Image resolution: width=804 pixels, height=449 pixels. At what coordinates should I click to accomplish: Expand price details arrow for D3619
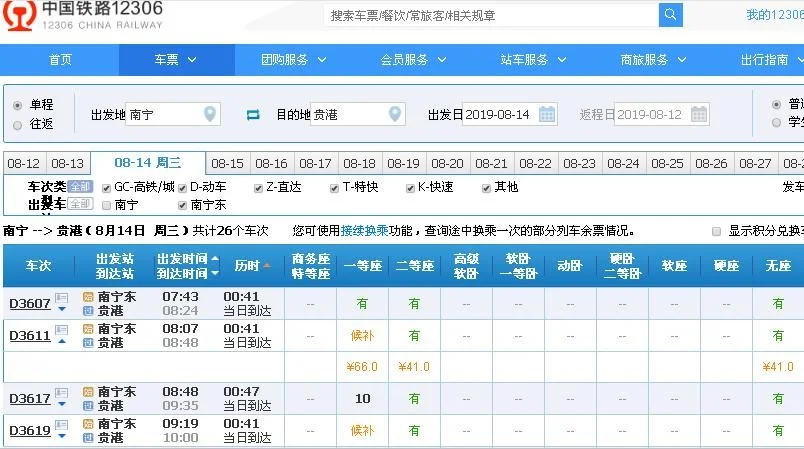coord(62,436)
